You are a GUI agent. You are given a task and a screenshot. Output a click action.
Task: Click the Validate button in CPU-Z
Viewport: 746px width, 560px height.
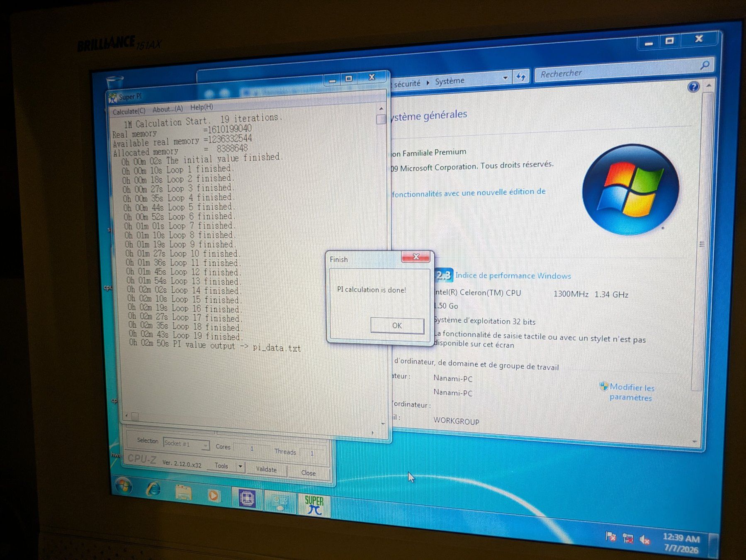tap(266, 469)
